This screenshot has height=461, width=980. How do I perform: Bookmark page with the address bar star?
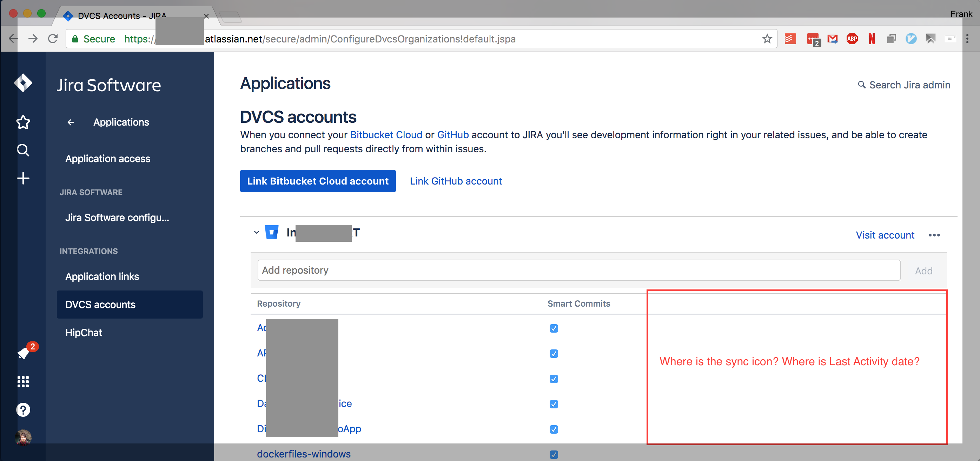pyautogui.click(x=767, y=39)
